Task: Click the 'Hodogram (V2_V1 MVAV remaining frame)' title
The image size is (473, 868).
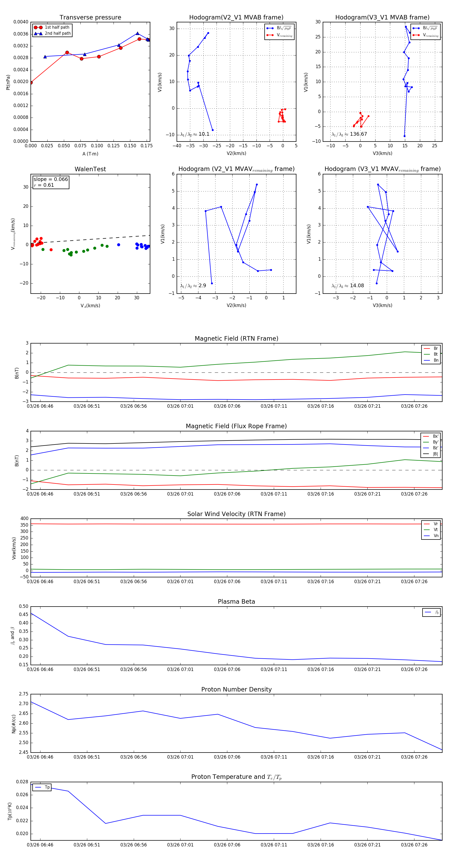Action: click(x=236, y=169)
